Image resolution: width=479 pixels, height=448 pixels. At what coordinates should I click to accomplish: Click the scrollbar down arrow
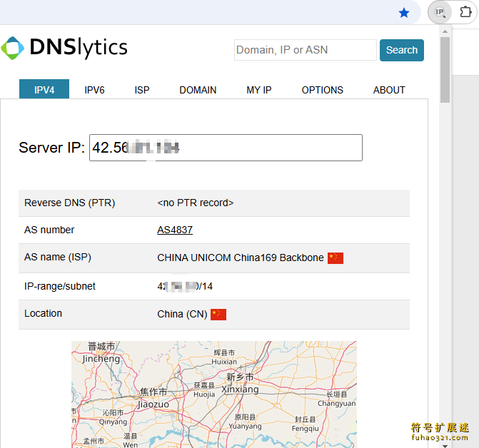445,446
